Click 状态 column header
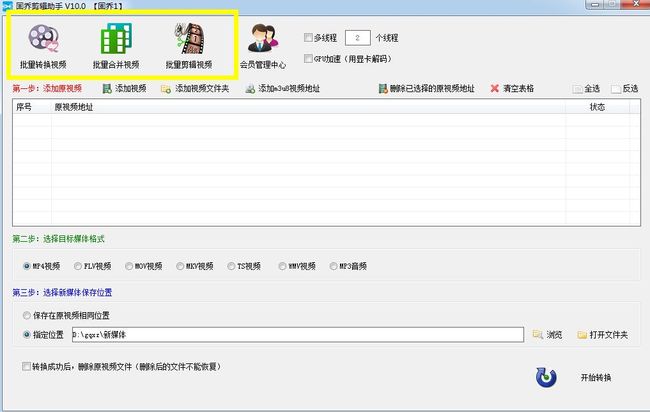Image resolution: width=650 pixels, height=412 pixels. tap(597, 107)
